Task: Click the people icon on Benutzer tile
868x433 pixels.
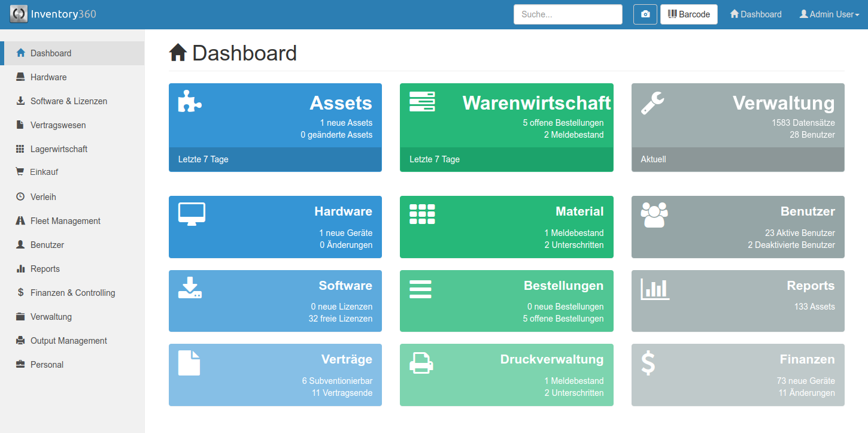Action: 654,214
